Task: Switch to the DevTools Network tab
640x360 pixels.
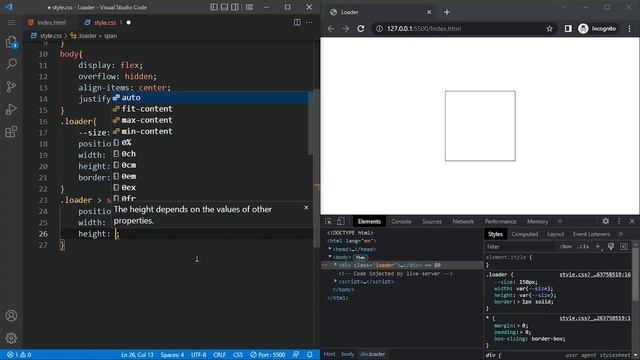Action: 463,221
